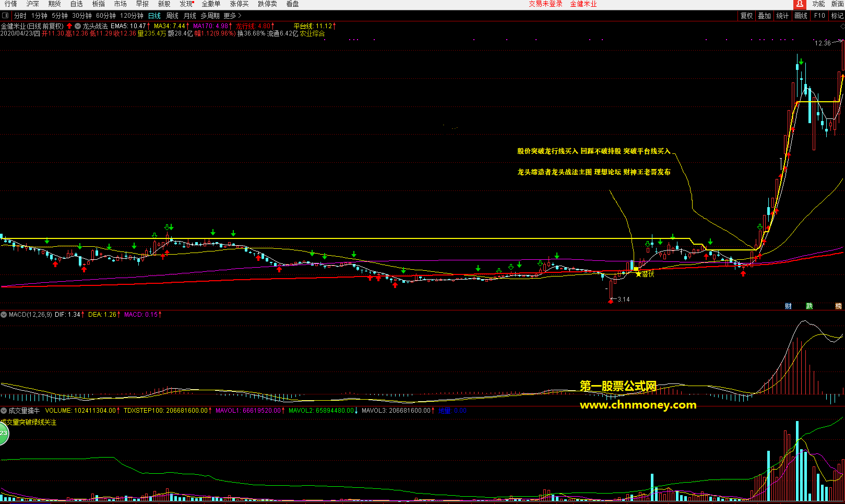This screenshot has height=504, width=845.
Task: Open 期货 menu
Action: click(54, 4)
